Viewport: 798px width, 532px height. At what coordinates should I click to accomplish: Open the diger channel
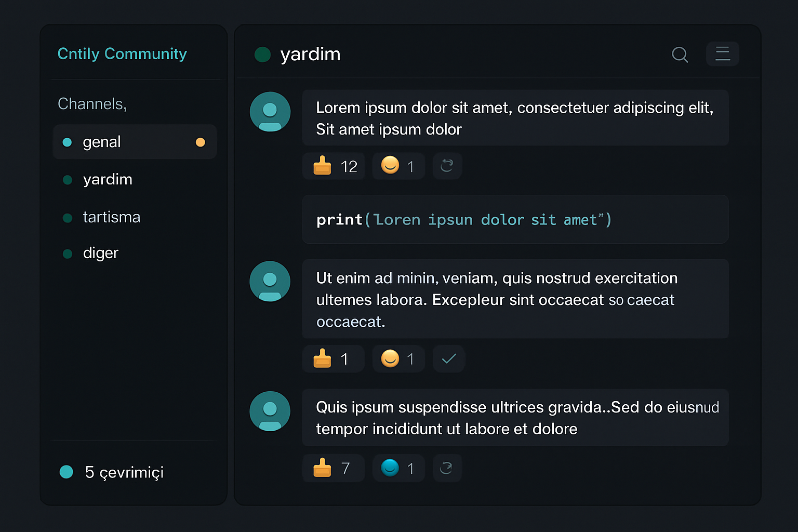tap(100, 253)
